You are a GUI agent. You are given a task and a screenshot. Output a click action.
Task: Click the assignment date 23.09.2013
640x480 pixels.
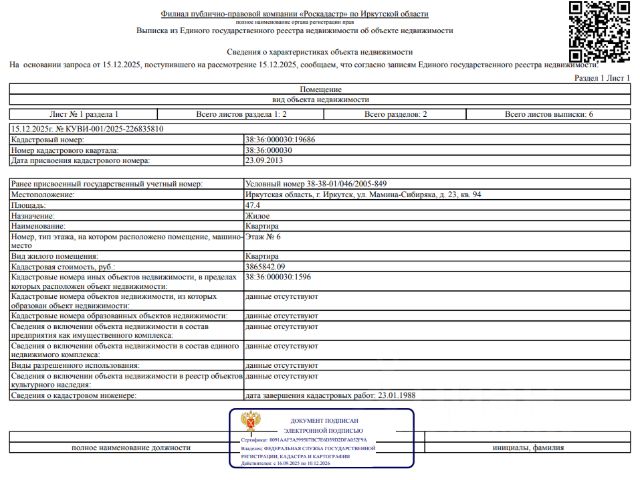tap(264, 160)
